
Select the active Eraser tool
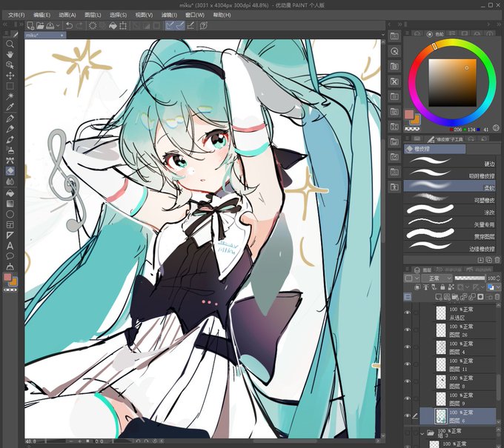(10, 171)
